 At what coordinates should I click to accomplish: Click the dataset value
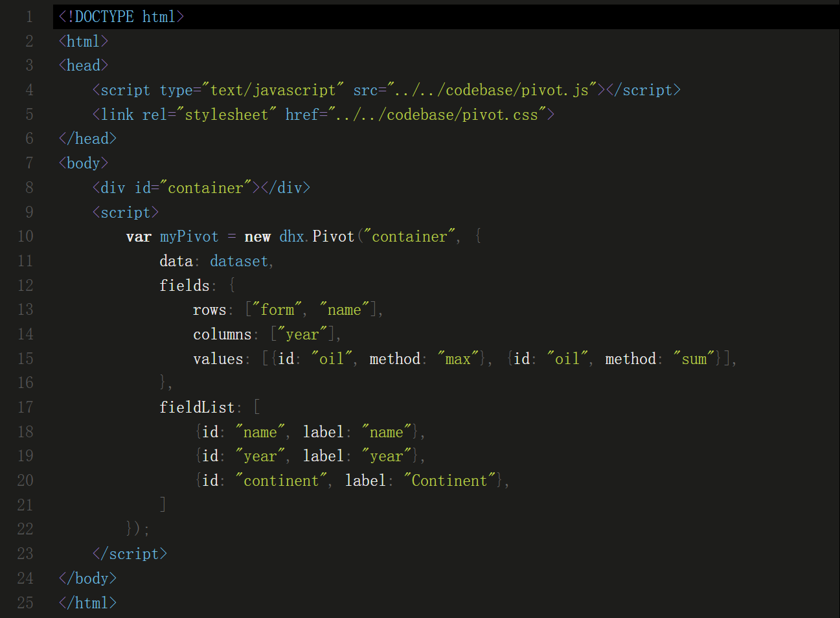(x=238, y=262)
